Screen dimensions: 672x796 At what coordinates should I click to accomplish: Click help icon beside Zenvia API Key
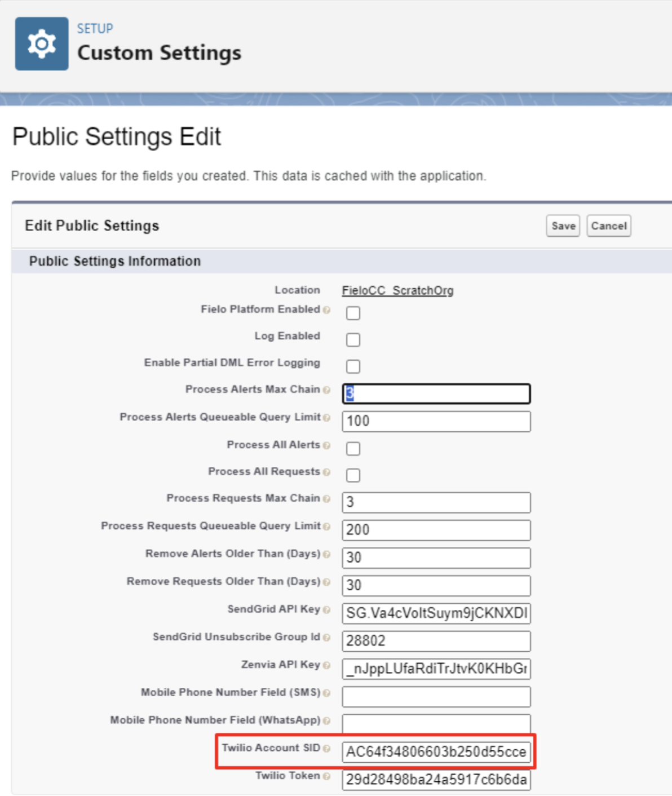[x=326, y=666]
